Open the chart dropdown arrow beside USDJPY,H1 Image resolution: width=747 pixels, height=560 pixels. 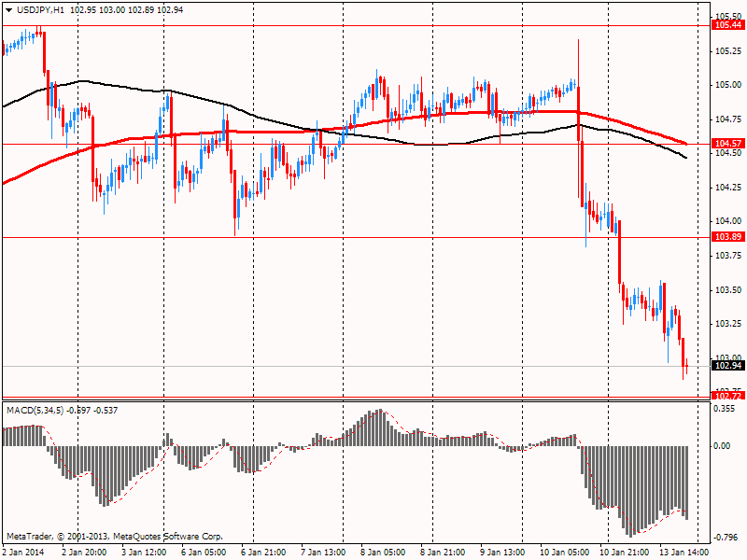click(x=8, y=10)
